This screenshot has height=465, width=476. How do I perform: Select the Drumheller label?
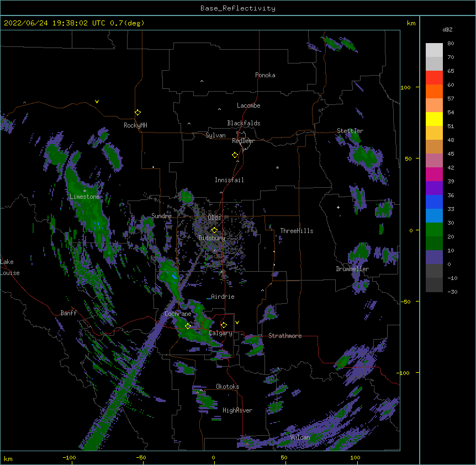352,269
